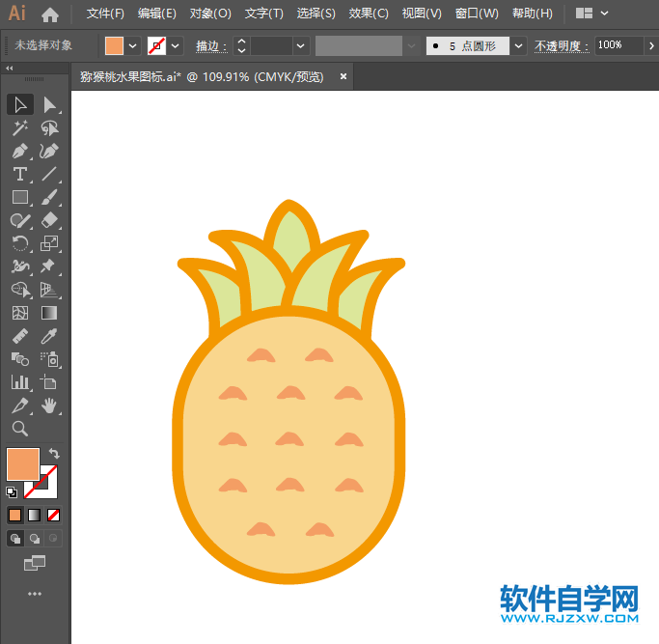Click the Home icon
659x644 pixels.
tap(50, 15)
